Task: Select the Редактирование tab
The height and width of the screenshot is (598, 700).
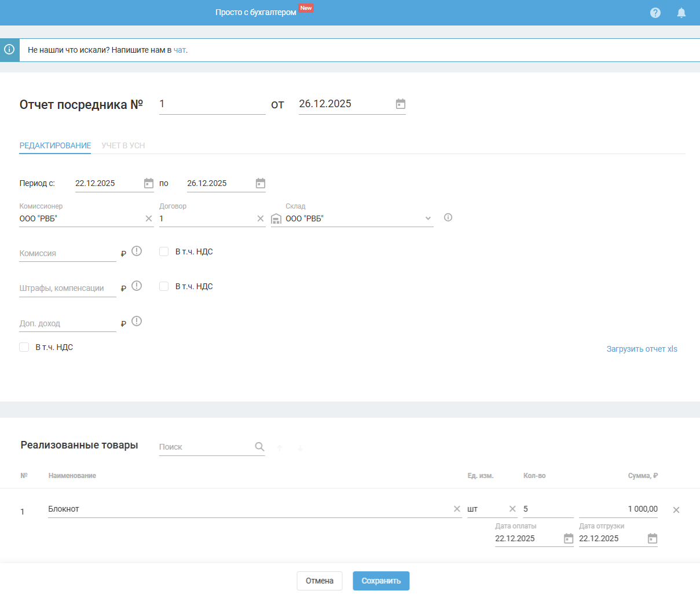Action: tap(55, 145)
